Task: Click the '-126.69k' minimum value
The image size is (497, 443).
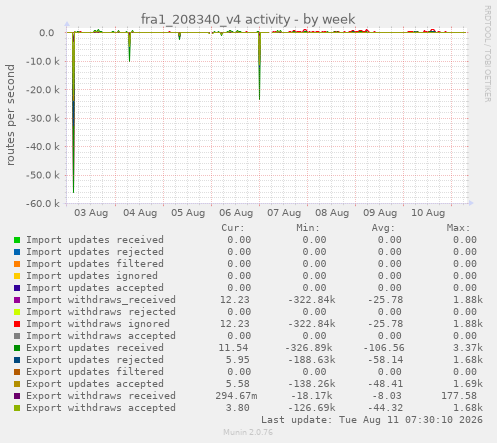Action: coord(312,408)
